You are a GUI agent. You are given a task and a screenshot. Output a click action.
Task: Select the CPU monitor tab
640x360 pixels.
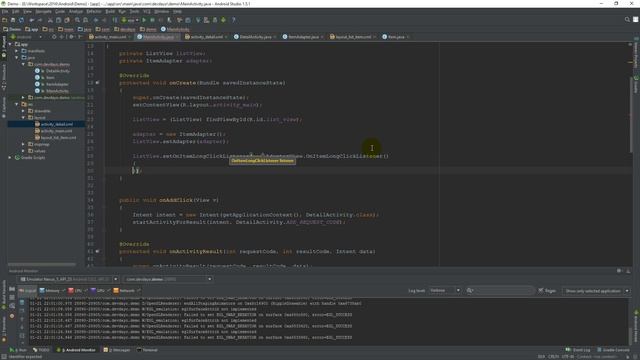coord(78,291)
